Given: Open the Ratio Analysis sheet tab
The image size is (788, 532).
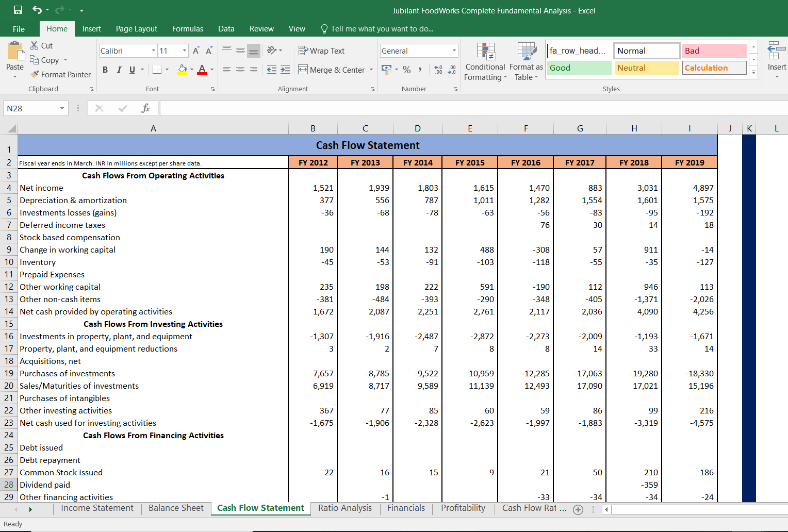Looking at the screenshot, I should pos(345,508).
